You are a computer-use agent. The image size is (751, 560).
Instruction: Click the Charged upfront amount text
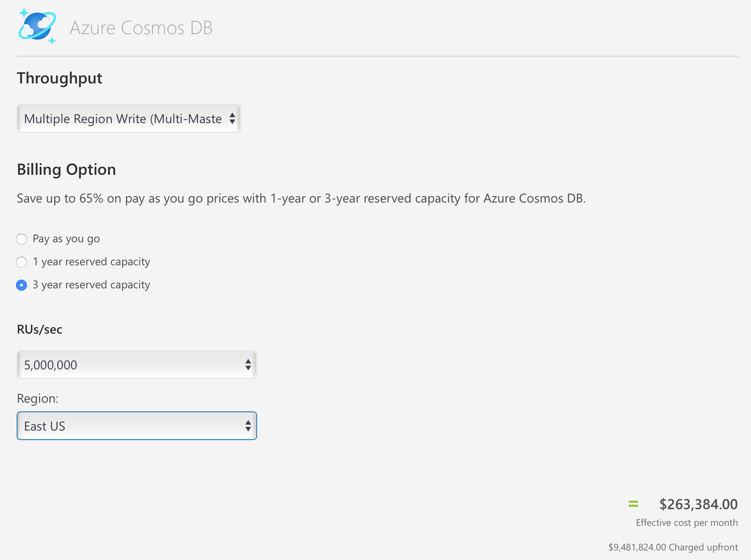coord(673,547)
